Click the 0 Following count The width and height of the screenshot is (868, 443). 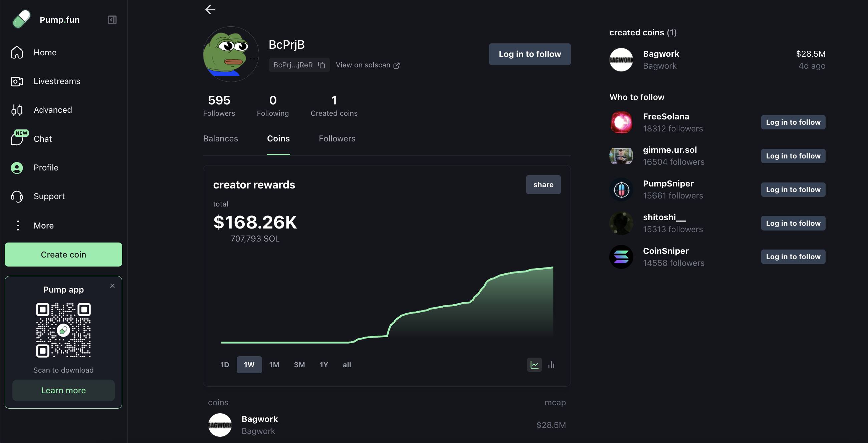click(x=273, y=106)
